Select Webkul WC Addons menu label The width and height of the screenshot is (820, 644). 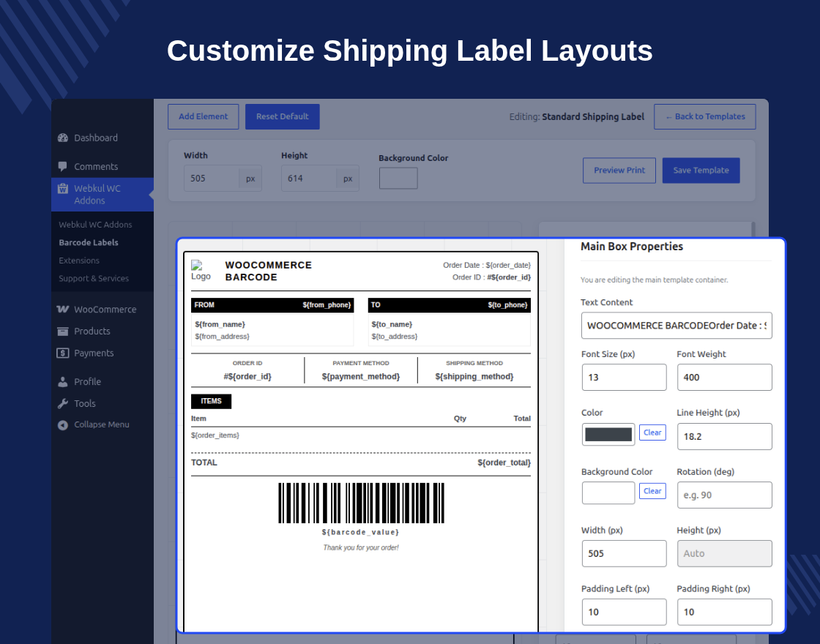[97, 195]
